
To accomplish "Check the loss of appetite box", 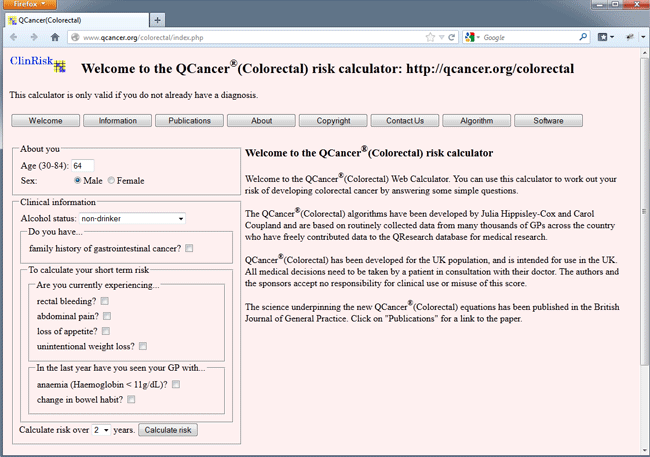I will 106,331.
